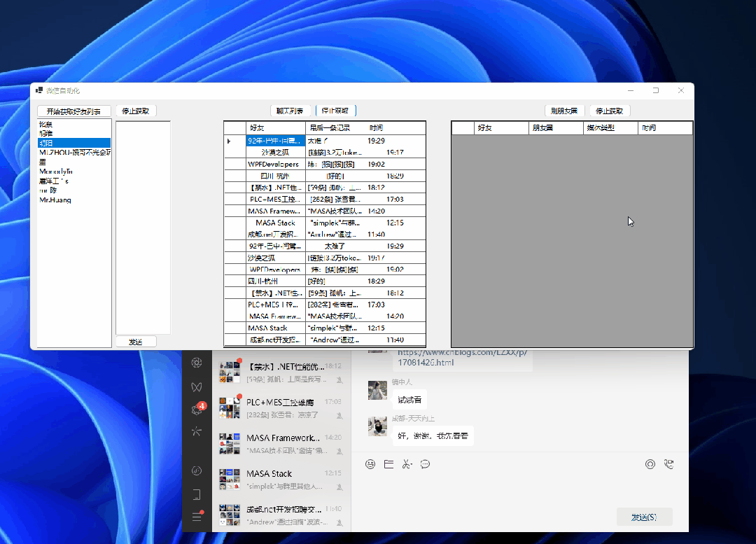Open the chat history bubble icon in toolbar

coord(425,463)
